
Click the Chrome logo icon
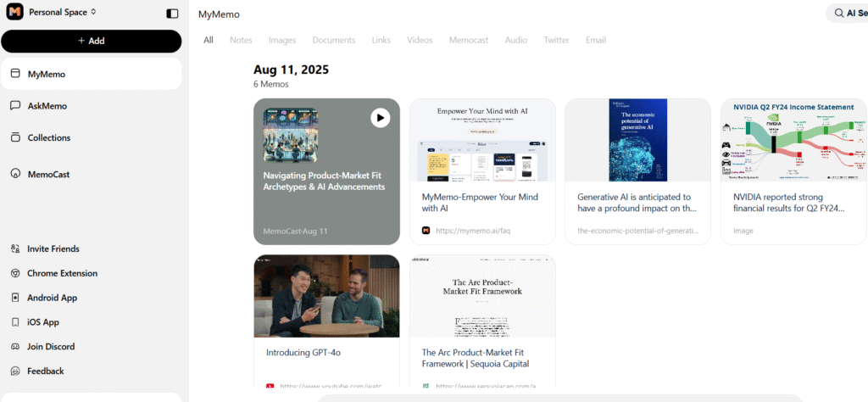[15, 273]
